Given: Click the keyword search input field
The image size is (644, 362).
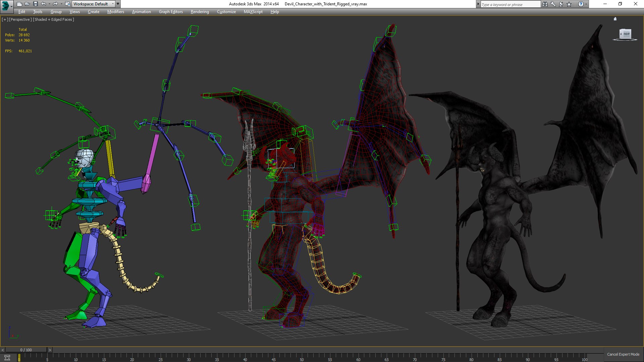Looking at the screenshot, I should pyautogui.click(x=511, y=4).
